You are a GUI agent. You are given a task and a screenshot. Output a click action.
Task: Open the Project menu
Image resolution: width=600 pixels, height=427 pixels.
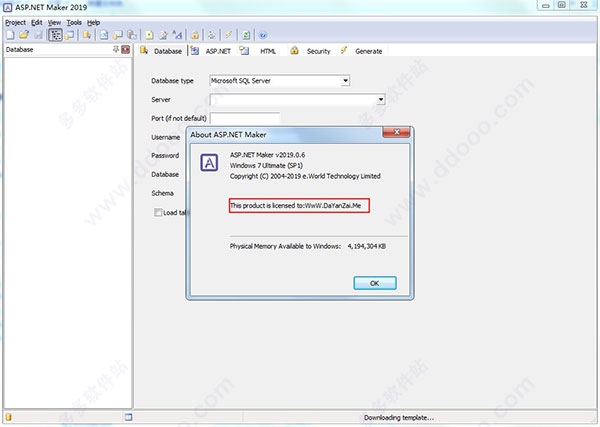click(x=15, y=23)
